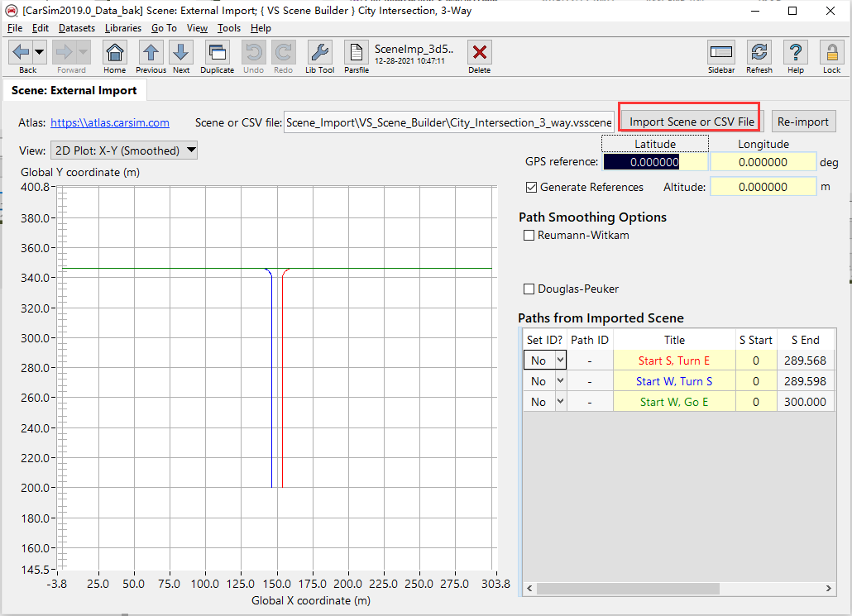Click the Forward arrow icon
This screenshot has height=616, width=852.
click(65, 53)
